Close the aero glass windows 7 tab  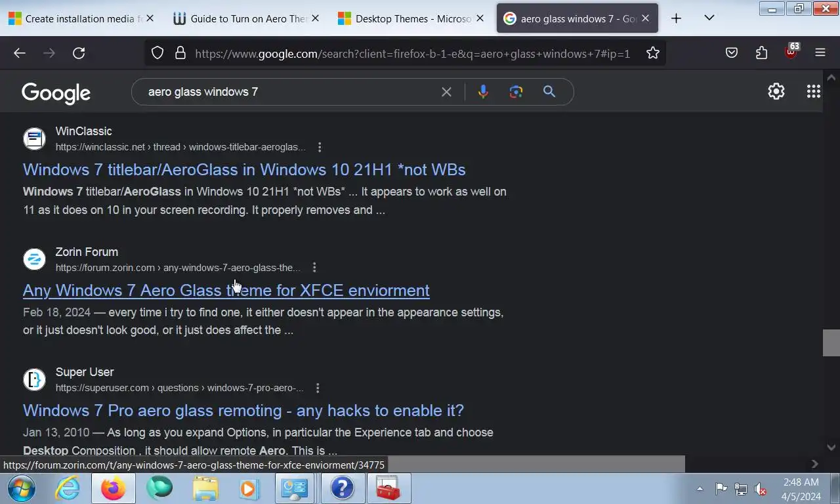[645, 18]
